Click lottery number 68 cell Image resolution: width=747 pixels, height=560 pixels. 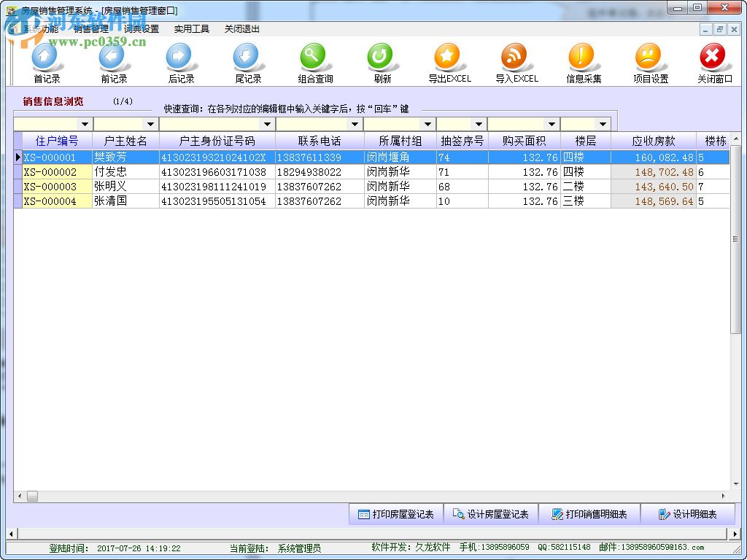tap(462, 187)
